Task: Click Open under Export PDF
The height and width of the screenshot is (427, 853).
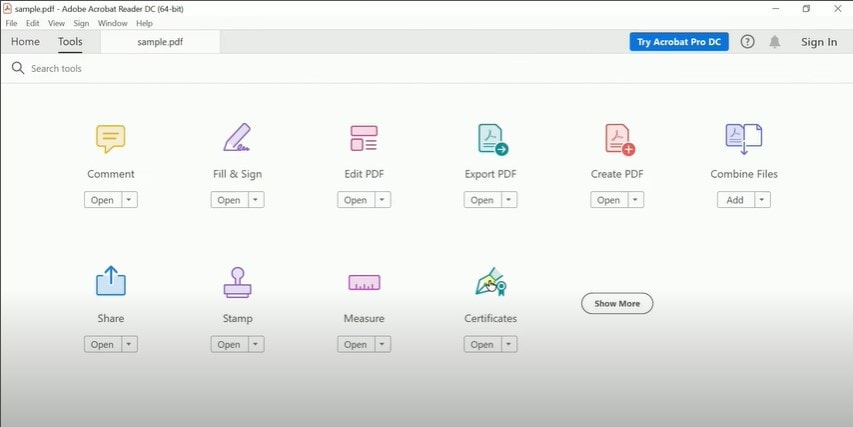Action: pyautogui.click(x=482, y=200)
